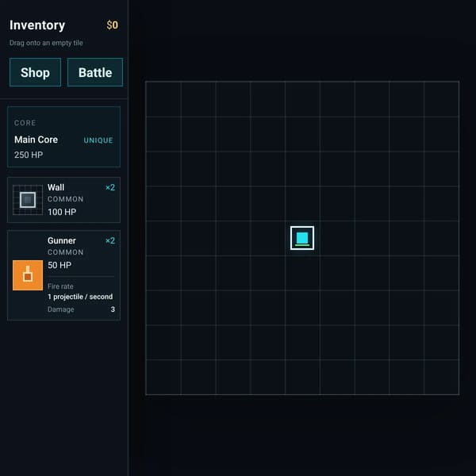This screenshot has width=476, height=476.
Task: Select the Wall block icon
Action: point(28,200)
